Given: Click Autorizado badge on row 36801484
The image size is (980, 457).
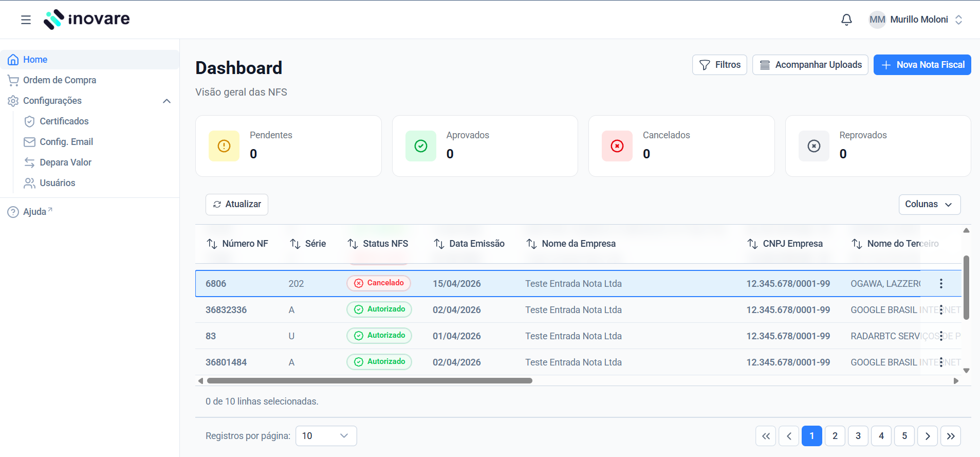Looking at the screenshot, I should [379, 362].
